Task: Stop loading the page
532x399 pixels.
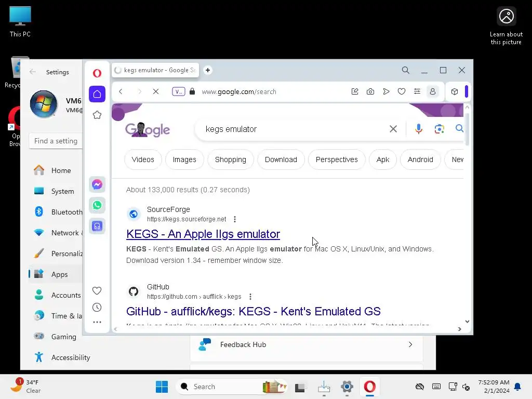Action: coord(156,91)
